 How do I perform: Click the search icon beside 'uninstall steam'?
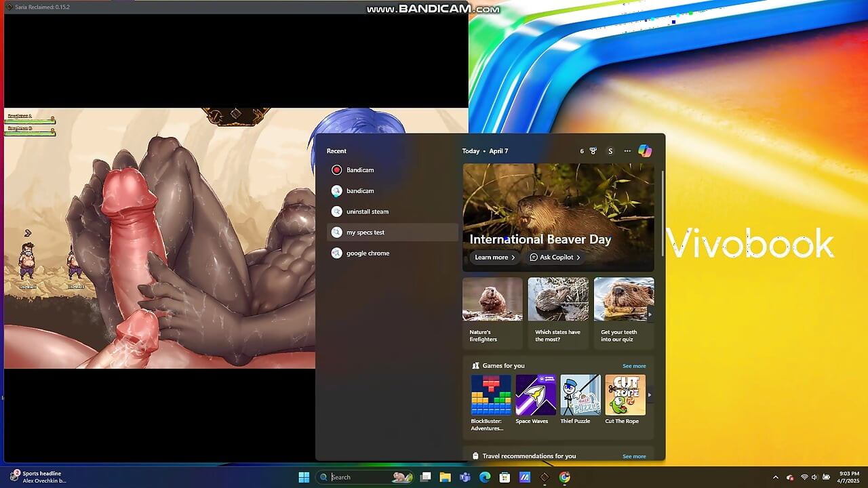(336, 211)
